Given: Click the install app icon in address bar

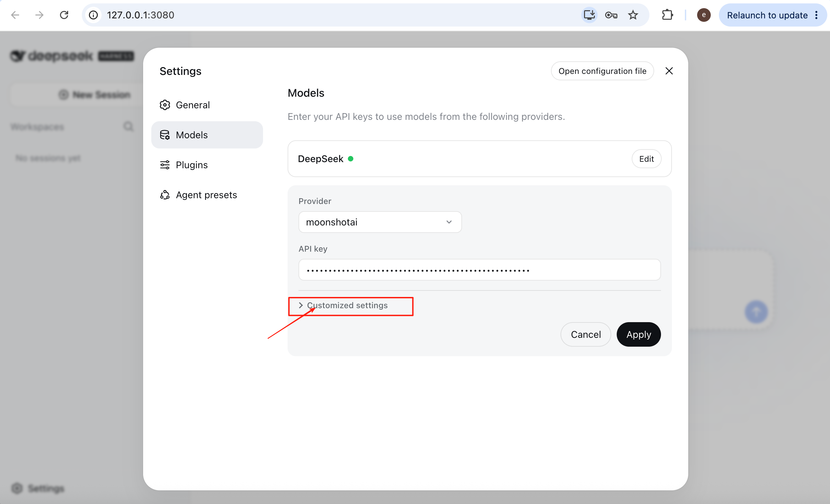Looking at the screenshot, I should 589,15.
